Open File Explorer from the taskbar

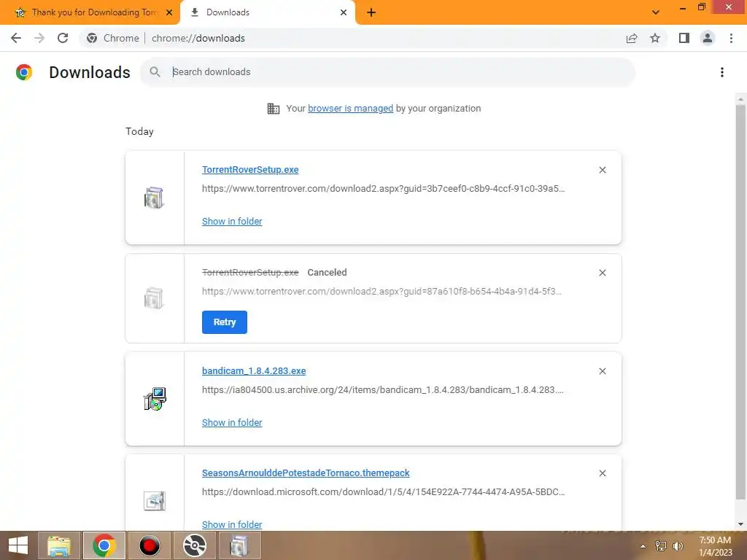58,545
